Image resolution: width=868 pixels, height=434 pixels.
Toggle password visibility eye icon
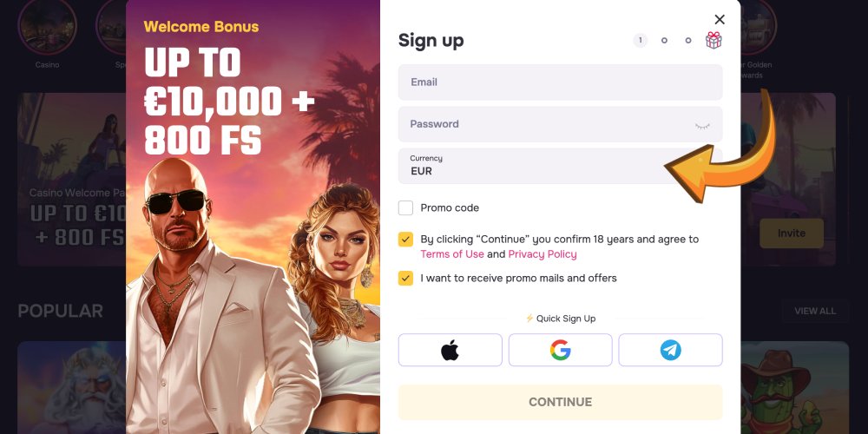pos(702,126)
